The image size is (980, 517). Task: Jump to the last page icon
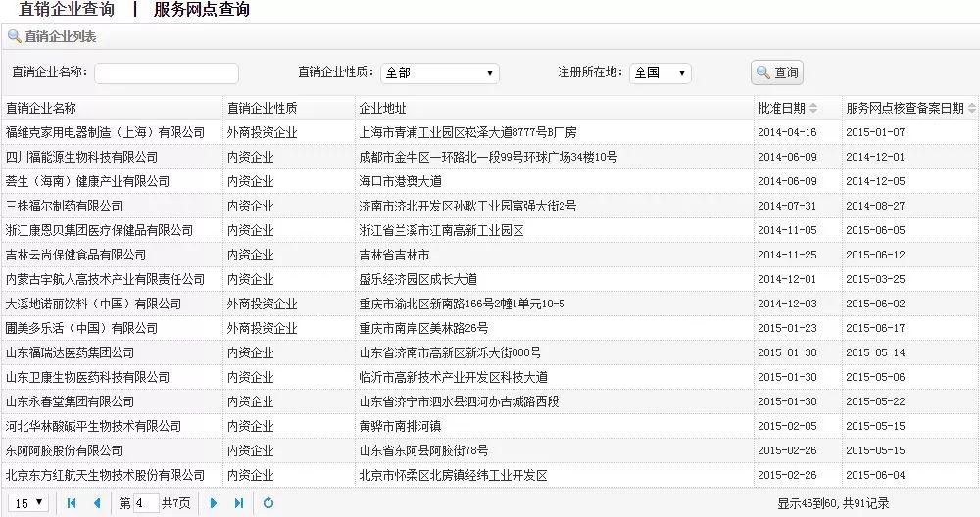239,503
